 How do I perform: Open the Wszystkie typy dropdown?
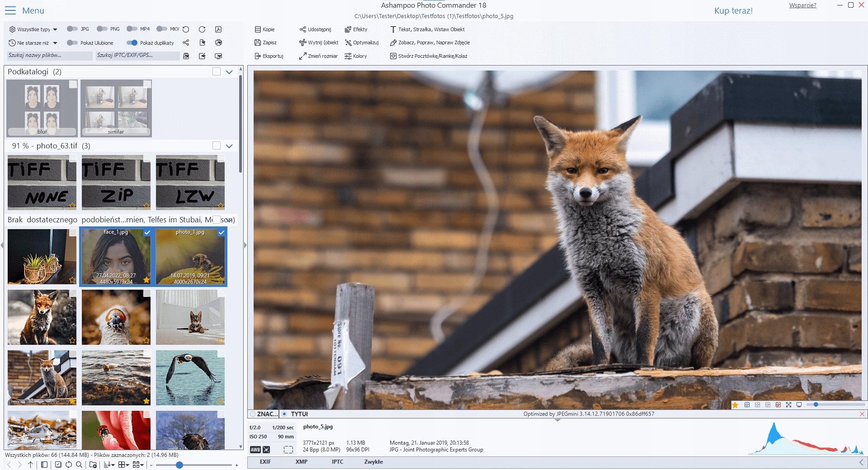(x=33, y=29)
